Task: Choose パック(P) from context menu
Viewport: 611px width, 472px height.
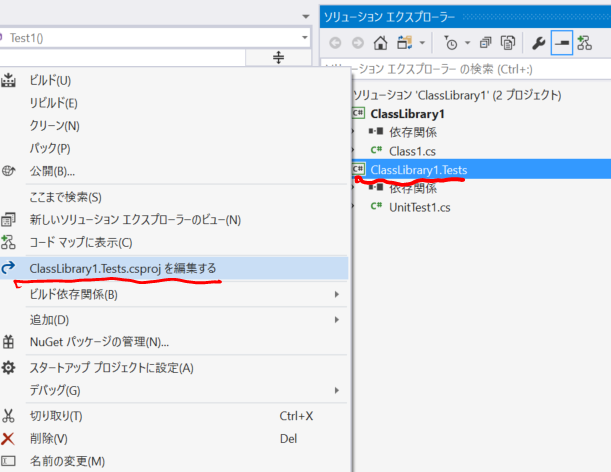Action: (x=50, y=148)
